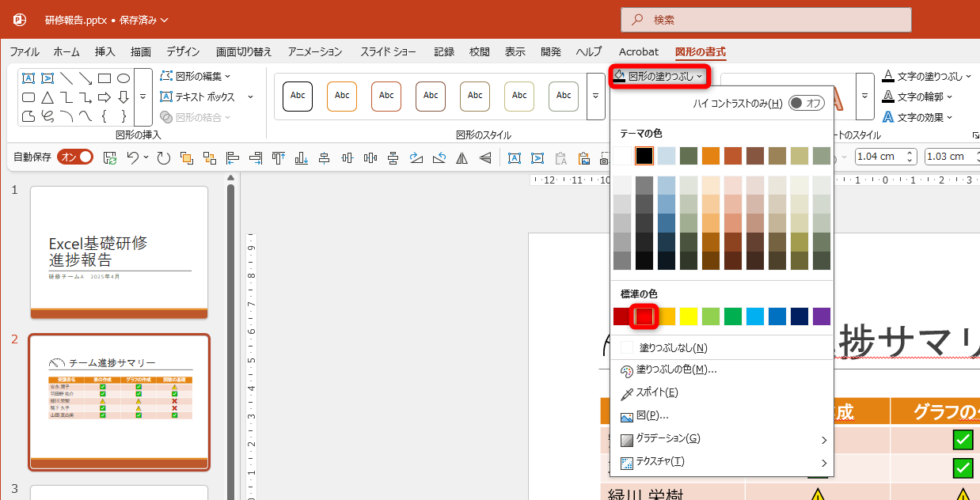Viewport: 980px width, 500px height.
Task: Open the アニメーション ribbon tab
Action: coord(314,51)
